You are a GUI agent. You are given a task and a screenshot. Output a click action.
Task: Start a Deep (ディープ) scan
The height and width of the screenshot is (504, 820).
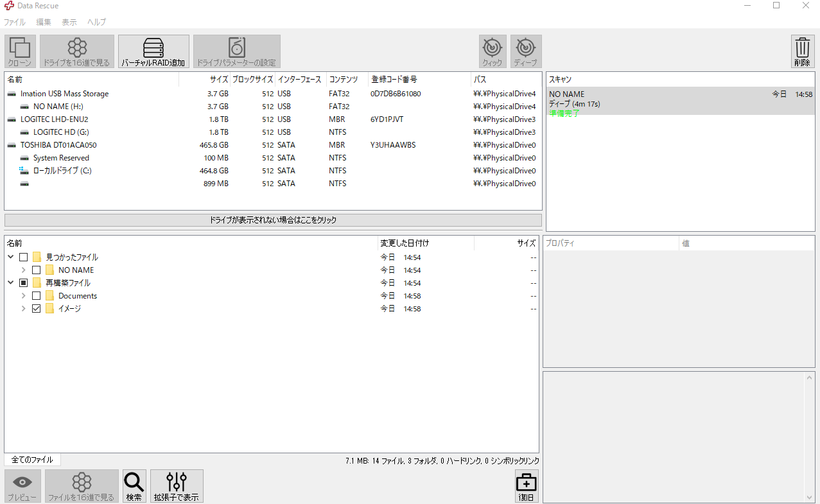(x=525, y=51)
